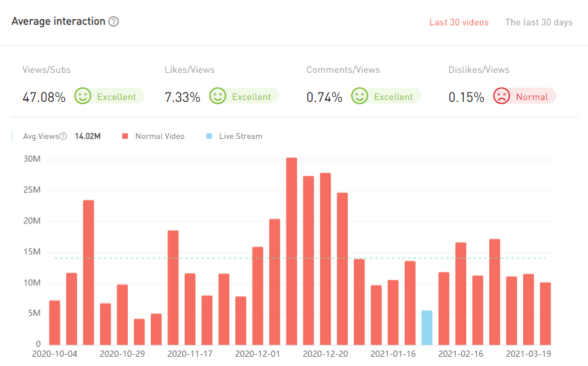The image size is (588, 366).
Task: Click the Avg.Views help question mark icon
Action: click(64, 136)
